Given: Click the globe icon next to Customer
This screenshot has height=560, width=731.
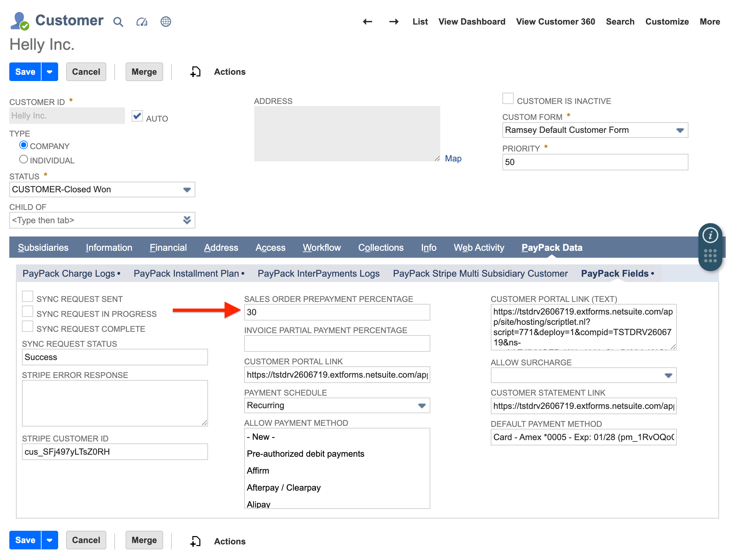Looking at the screenshot, I should [x=165, y=22].
